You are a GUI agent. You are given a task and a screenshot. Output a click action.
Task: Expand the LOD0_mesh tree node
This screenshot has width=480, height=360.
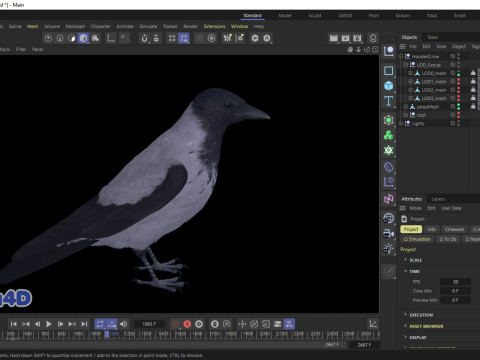[x=411, y=73]
